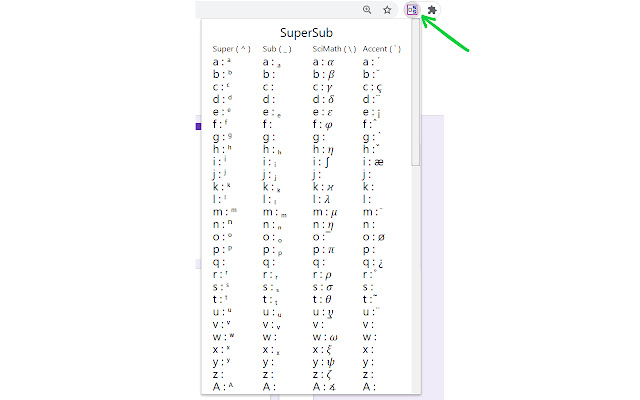The image size is (640, 400).
Task: Pick the mu entry in the SciMath m row
Action: point(334,212)
